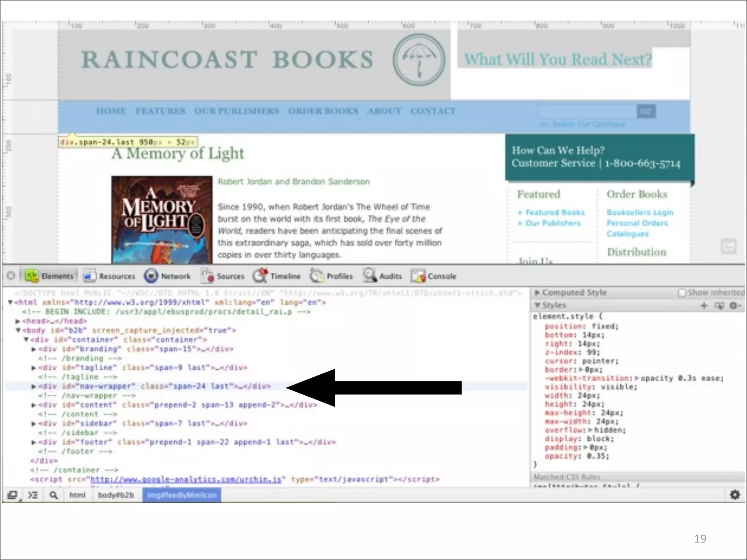Select body#b2b in the breadcrumb bar
The height and width of the screenshot is (560, 747).
click(116, 495)
